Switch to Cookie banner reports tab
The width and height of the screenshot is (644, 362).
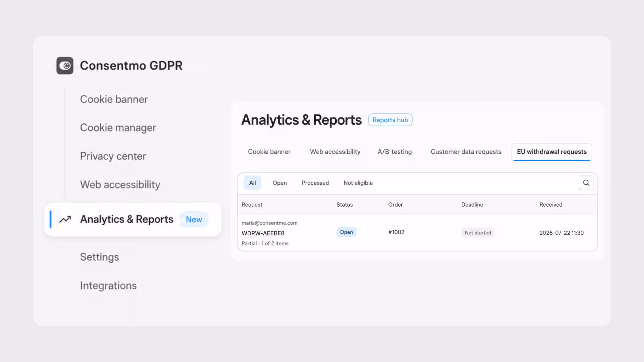(269, 152)
